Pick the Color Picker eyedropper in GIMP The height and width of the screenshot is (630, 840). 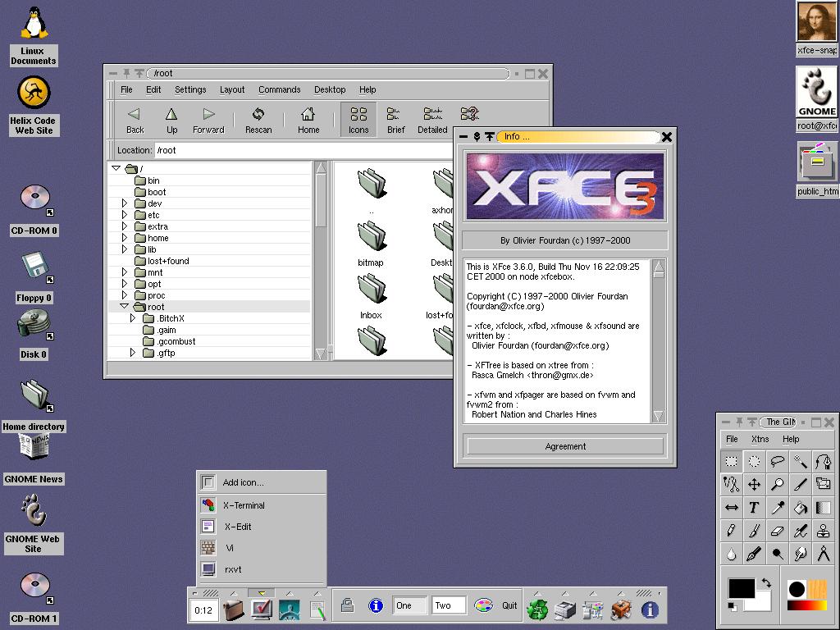778,507
